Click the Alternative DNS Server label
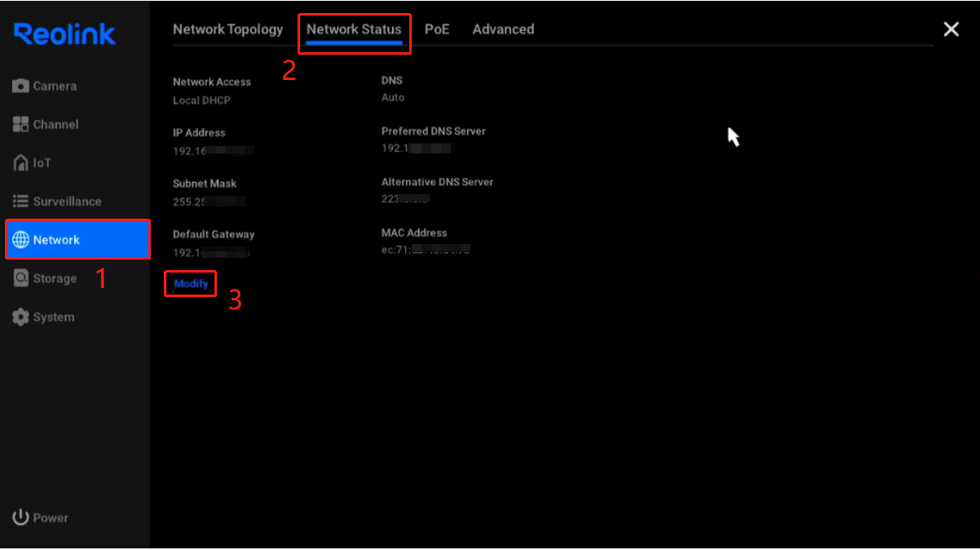 (437, 182)
